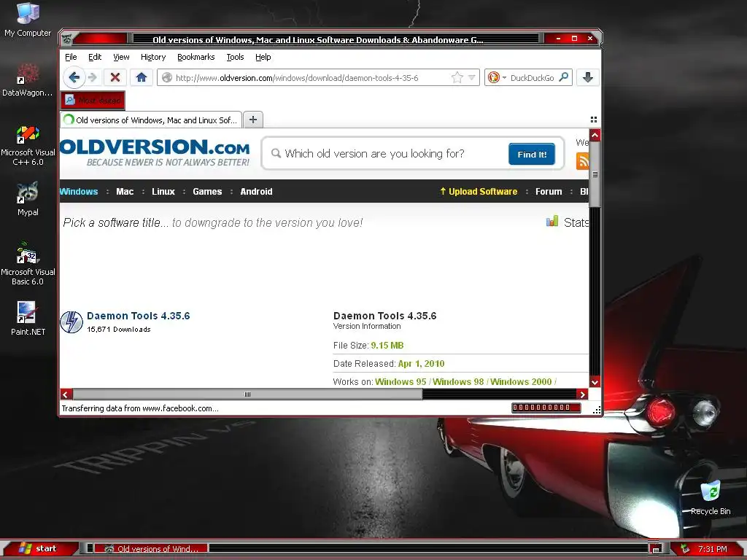Open the Most Visited bookmarks button
The height and width of the screenshot is (560, 747).
93,100
